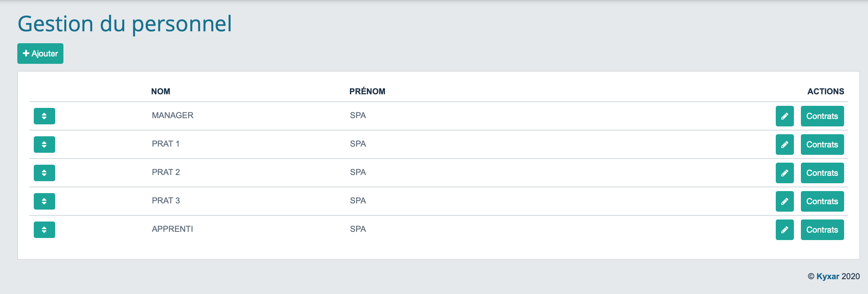
Task: Open Contrats for PRAT 1
Action: tap(822, 145)
